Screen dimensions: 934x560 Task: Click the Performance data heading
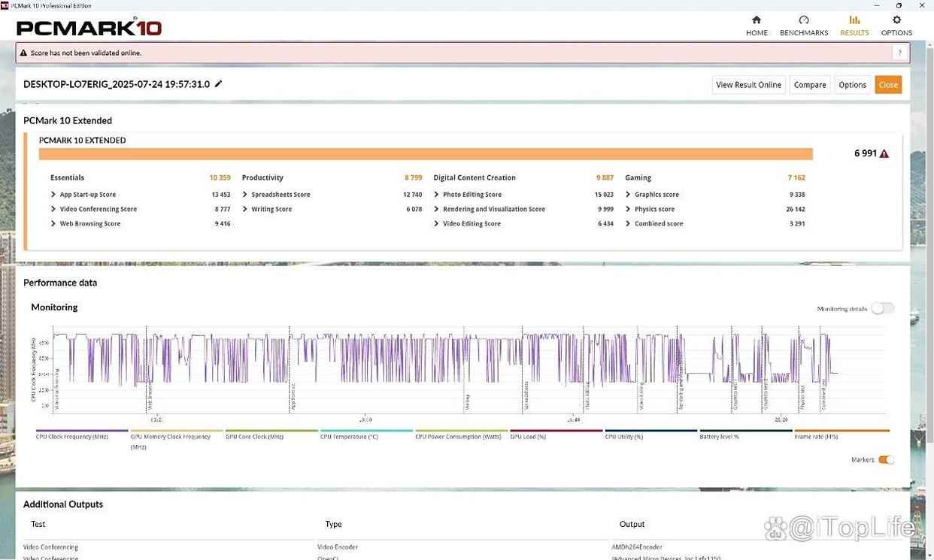(60, 283)
